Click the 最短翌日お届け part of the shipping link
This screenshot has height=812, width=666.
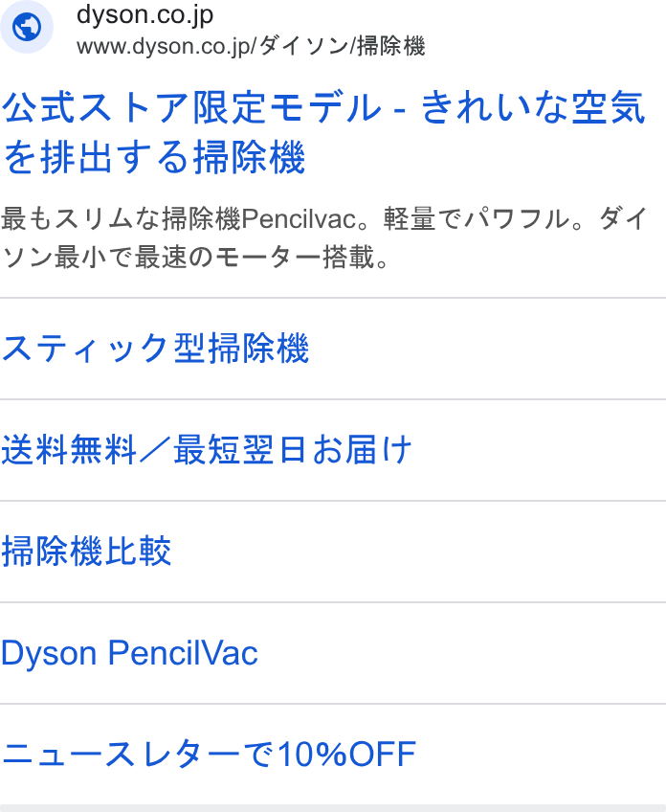(x=293, y=449)
